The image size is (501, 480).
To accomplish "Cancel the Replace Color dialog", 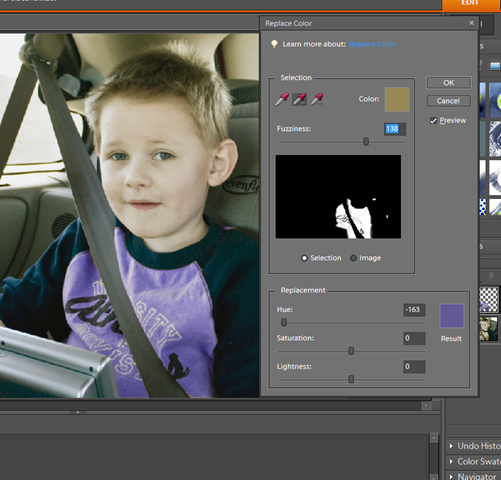I will click(449, 101).
